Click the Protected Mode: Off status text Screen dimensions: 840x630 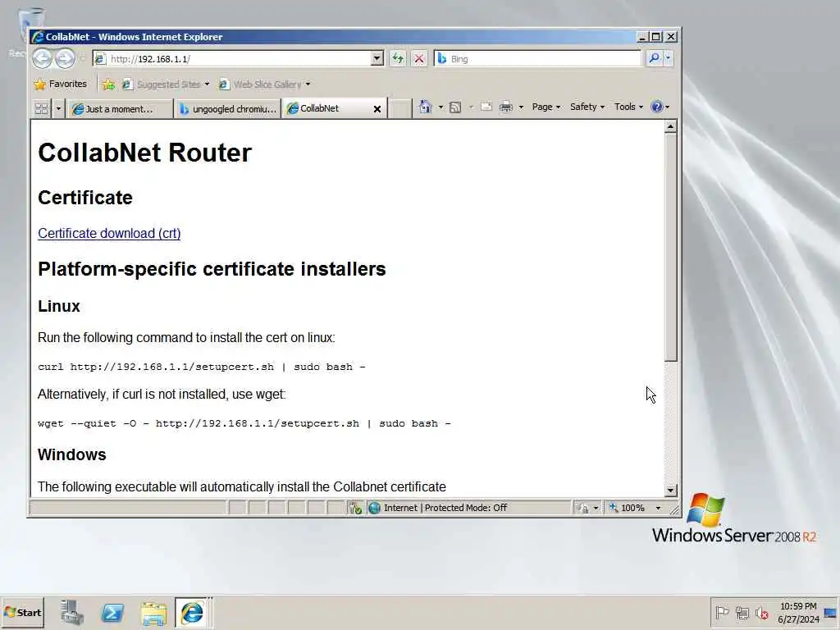[466, 508]
